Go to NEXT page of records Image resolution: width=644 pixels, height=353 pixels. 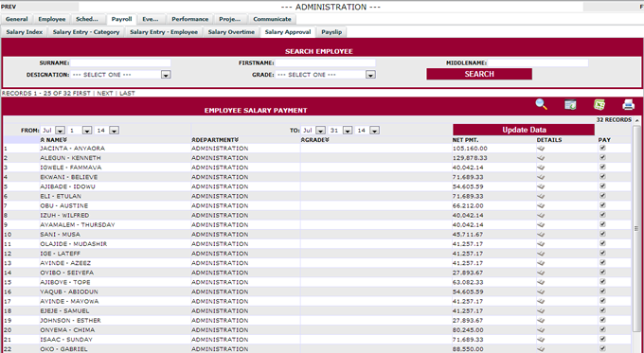click(x=105, y=93)
